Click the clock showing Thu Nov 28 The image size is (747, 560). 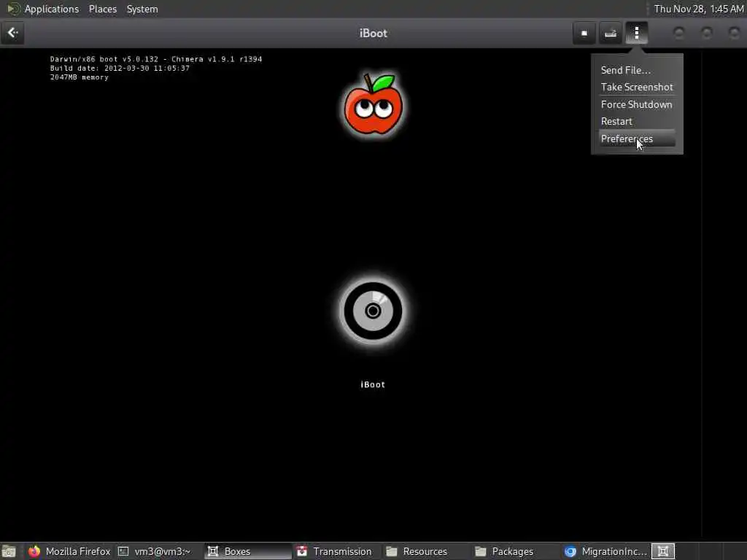(698, 9)
